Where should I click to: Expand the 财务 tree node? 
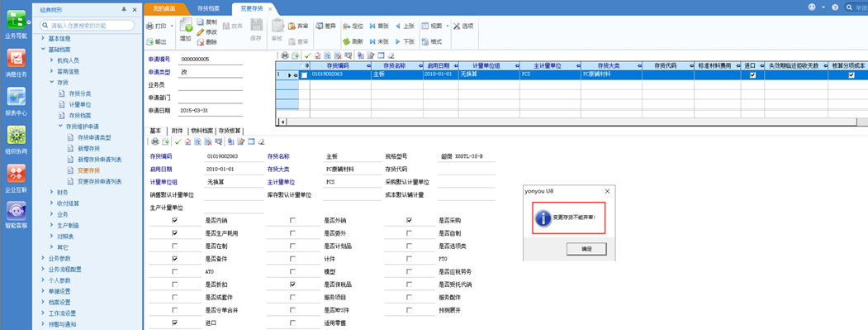pyautogui.click(x=51, y=193)
